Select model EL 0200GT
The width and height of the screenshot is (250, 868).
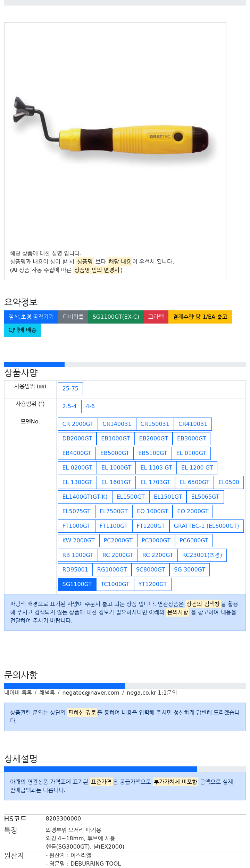[77, 468]
